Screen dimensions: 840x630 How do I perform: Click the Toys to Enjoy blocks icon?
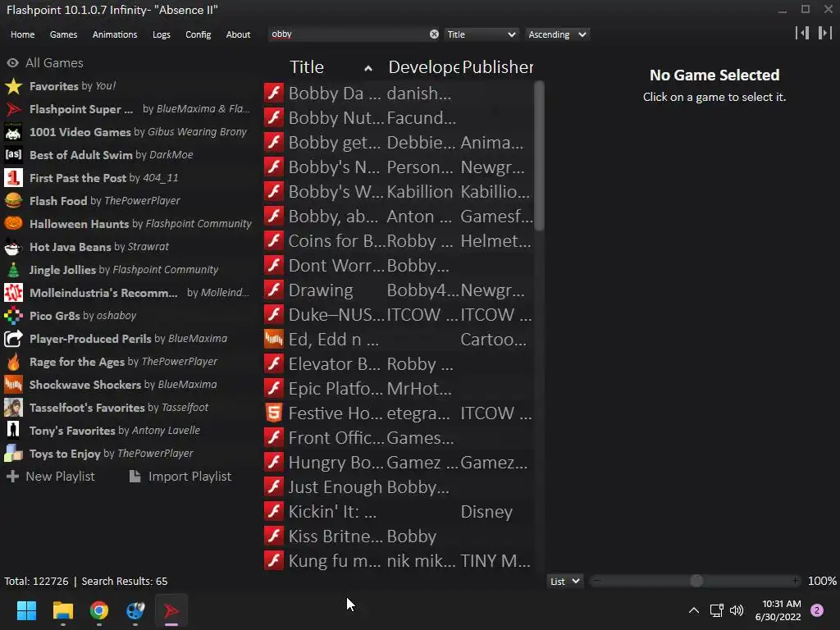13,453
